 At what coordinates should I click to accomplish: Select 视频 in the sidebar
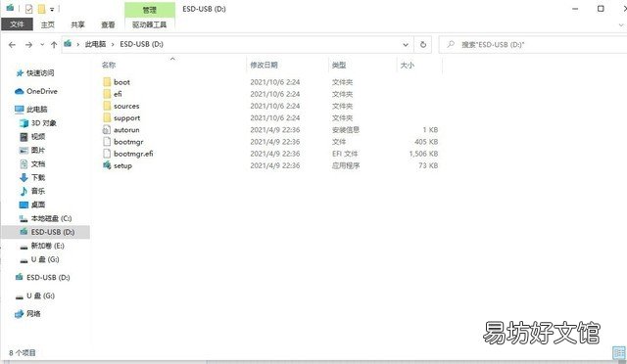38,137
